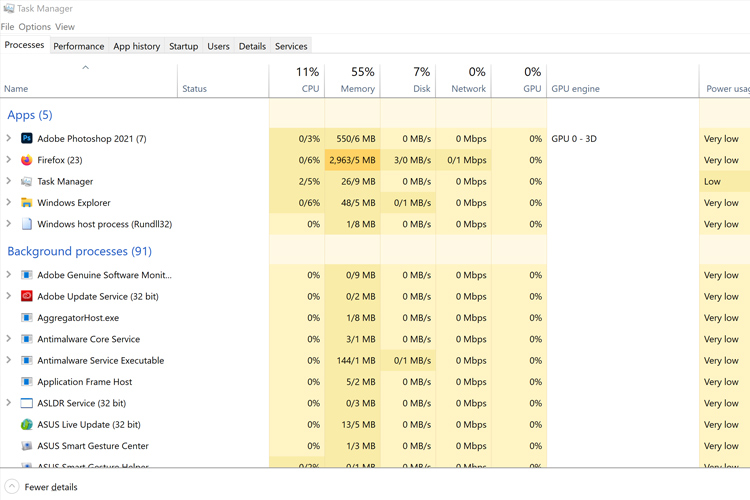Click the Fewer details link

pyautogui.click(x=51, y=487)
